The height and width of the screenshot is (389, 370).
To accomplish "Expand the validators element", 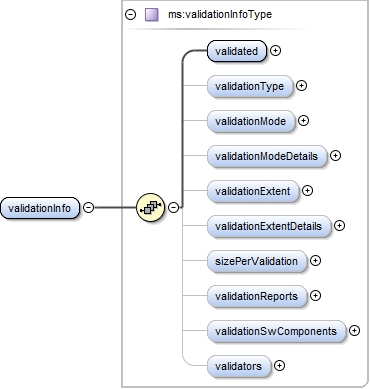I will [x=279, y=366].
